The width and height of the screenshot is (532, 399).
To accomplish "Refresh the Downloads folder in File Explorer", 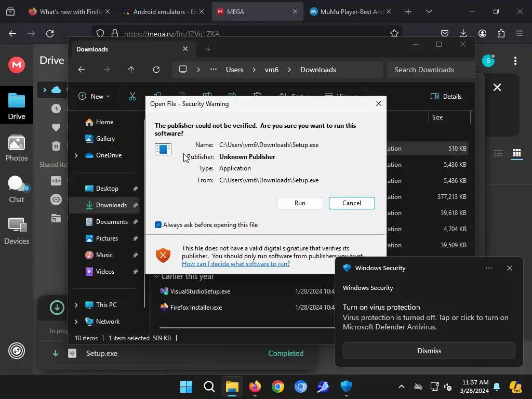I will click(x=156, y=70).
